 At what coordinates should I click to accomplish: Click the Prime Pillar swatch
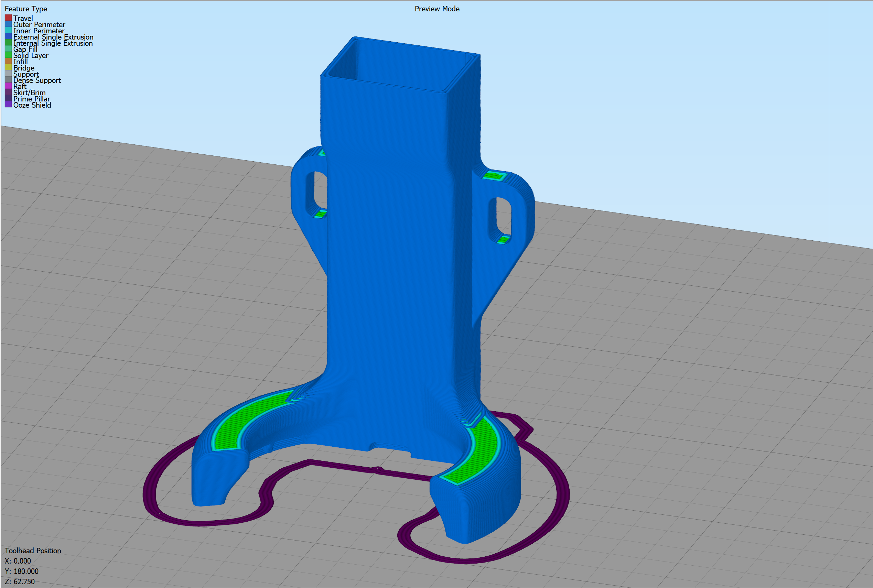click(x=8, y=98)
